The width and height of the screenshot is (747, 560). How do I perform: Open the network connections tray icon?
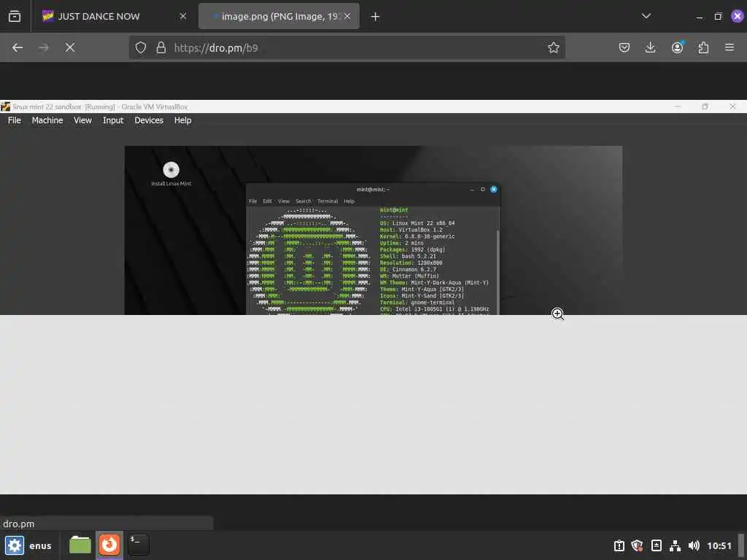point(675,545)
